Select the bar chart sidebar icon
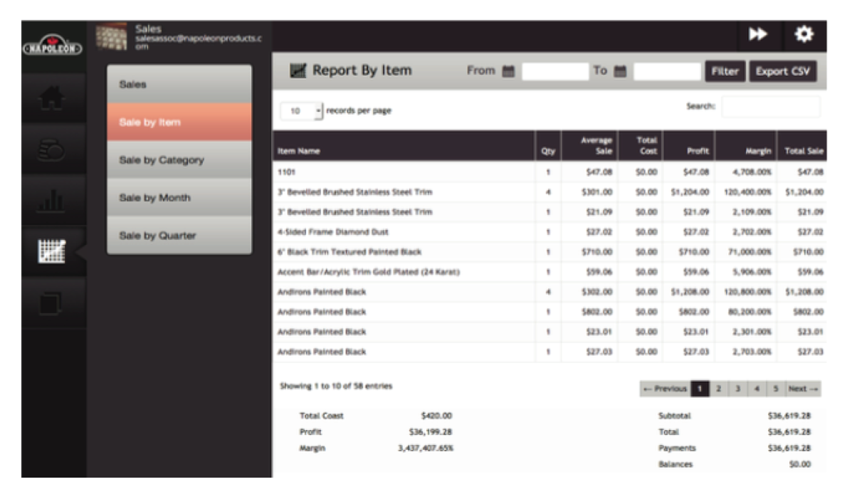Screen dimensions: 852x504 pos(53,201)
